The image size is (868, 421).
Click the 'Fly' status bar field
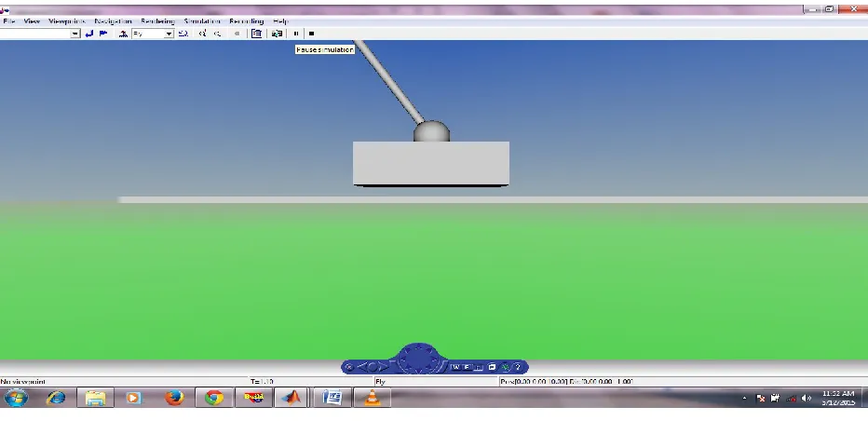point(380,382)
